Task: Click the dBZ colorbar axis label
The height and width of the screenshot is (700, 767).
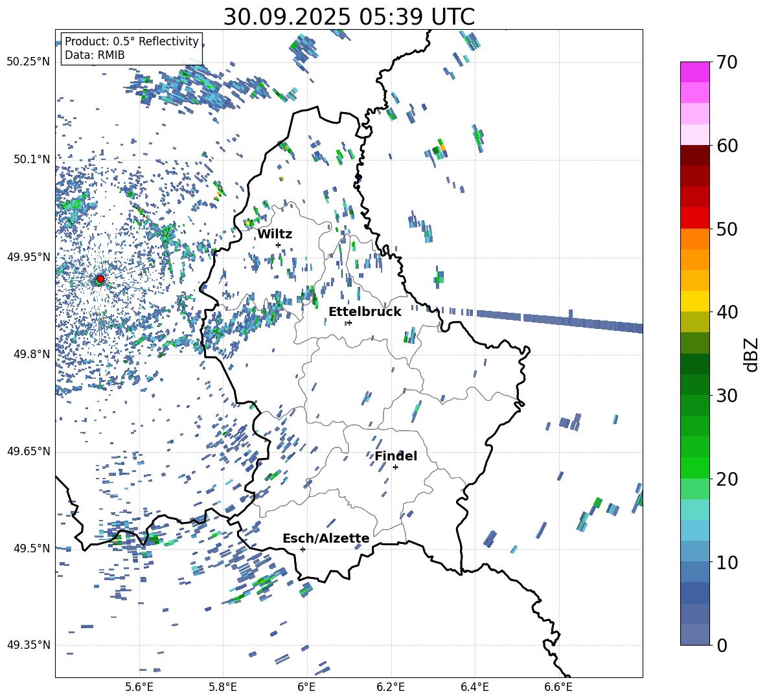Action: click(x=751, y=354)
